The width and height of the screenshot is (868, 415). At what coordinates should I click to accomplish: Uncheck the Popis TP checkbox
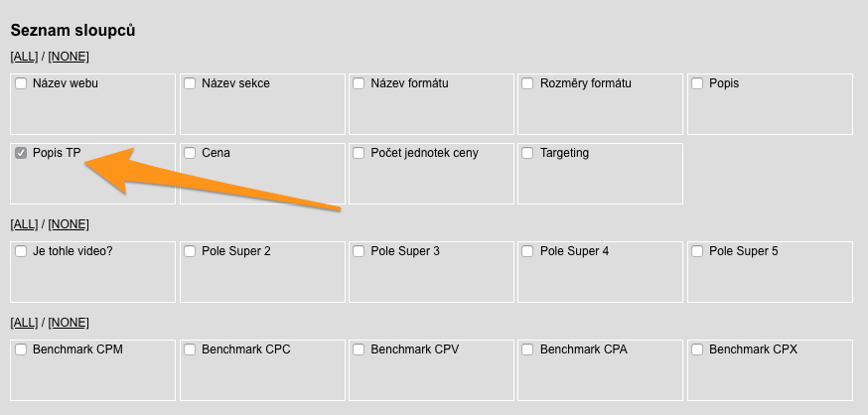tap(21, 154)
